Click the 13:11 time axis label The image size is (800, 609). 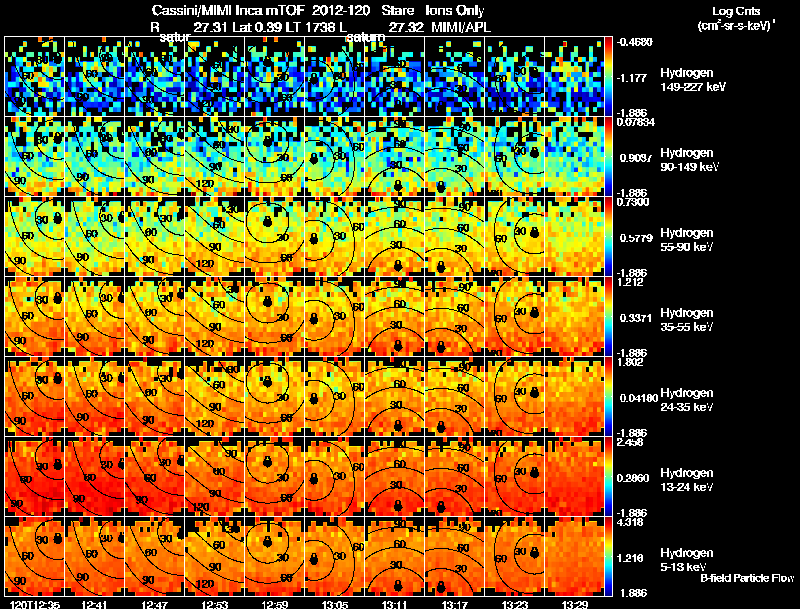[x=394, y=604]
